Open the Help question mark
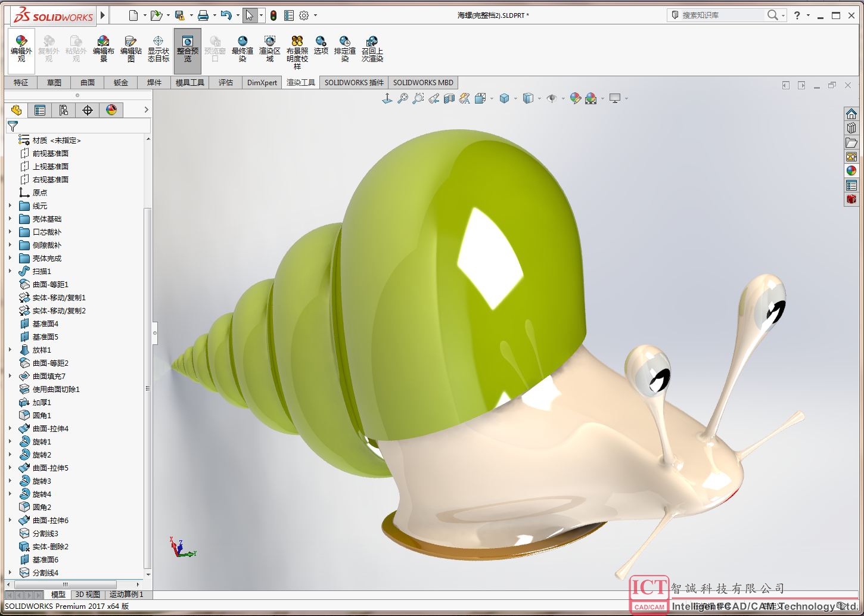The image size is (864, 616). point(797,15)
